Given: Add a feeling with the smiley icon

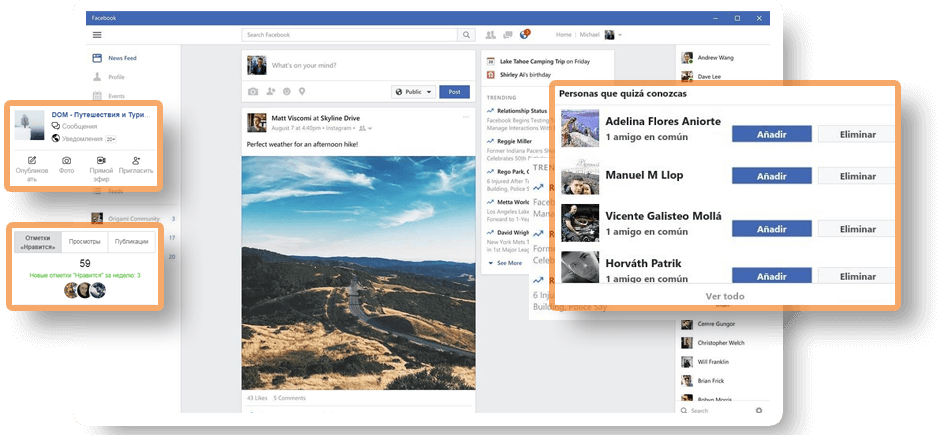Looking at the screenshot, I should [287, 92].
